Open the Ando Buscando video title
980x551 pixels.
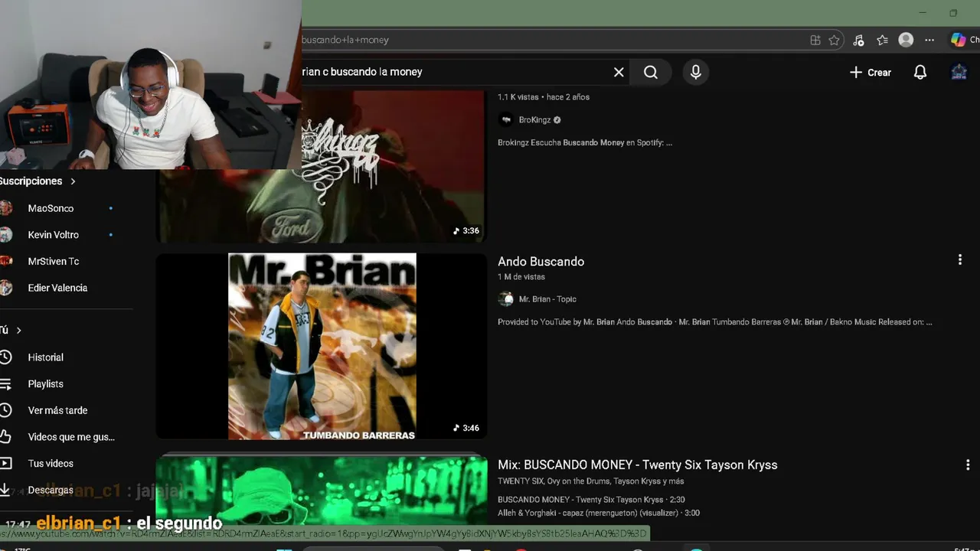point(541,262)
